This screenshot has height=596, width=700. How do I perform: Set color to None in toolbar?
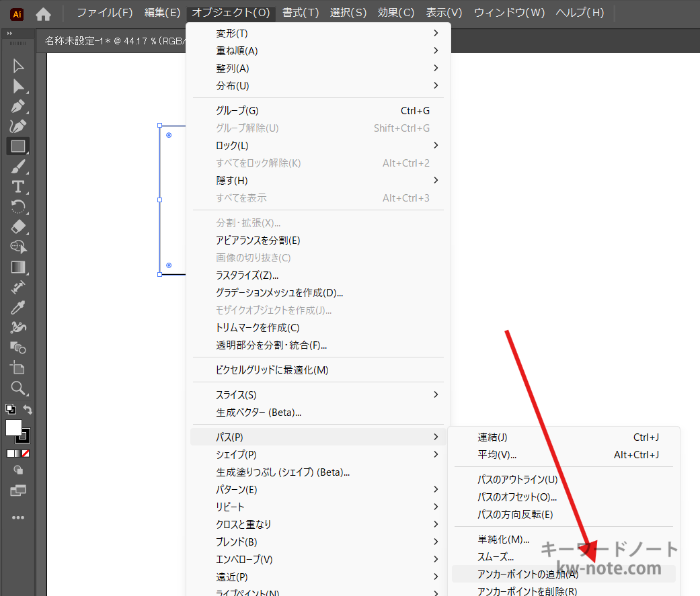[25, 454]
